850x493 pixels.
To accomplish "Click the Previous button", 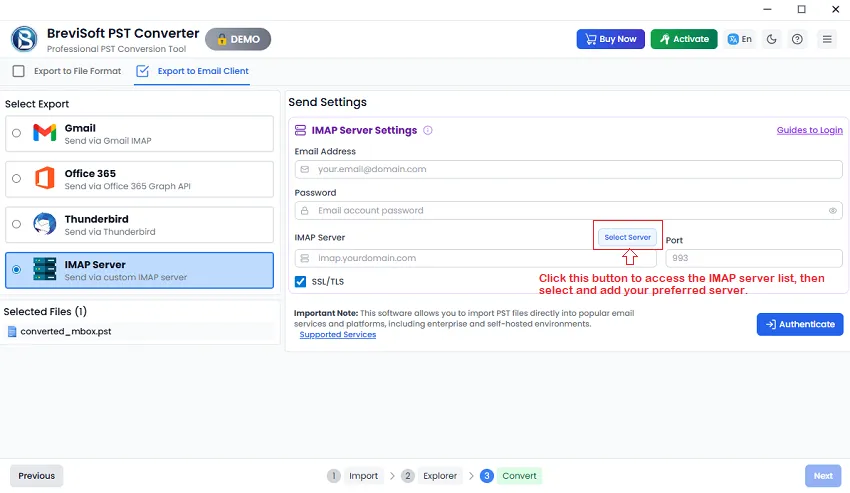I will 36,476.
